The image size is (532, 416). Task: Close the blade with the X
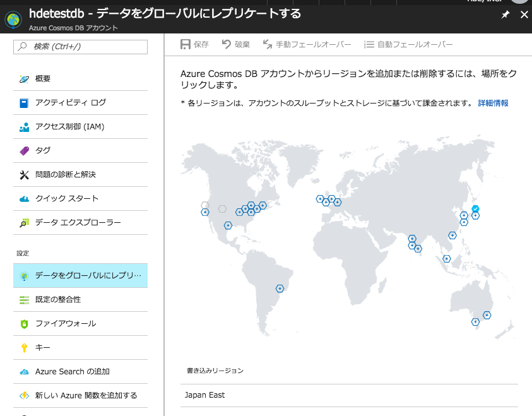click(524, 15)
